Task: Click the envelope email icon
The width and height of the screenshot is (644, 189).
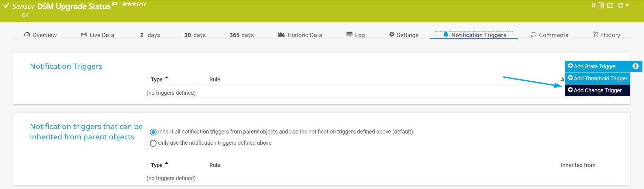Action: (610, 5)
